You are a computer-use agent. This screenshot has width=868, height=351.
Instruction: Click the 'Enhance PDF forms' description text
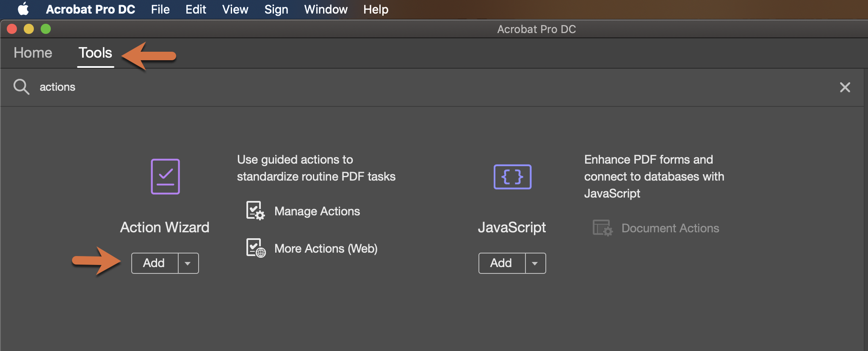(654, 176)
